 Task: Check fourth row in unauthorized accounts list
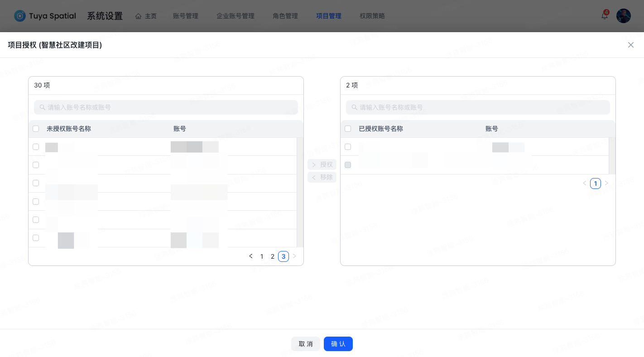pos(36,201)
